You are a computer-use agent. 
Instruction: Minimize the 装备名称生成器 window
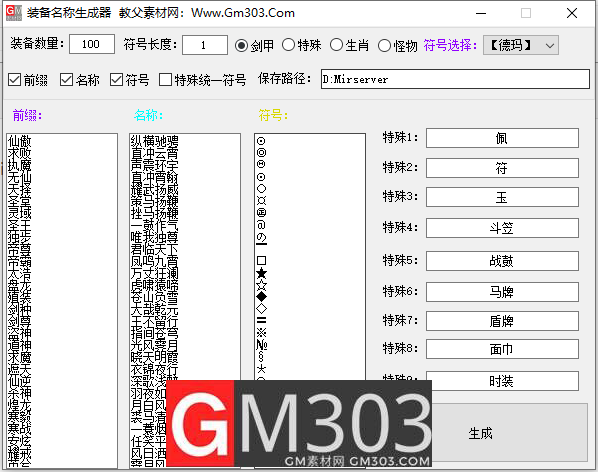pos(481,13)
